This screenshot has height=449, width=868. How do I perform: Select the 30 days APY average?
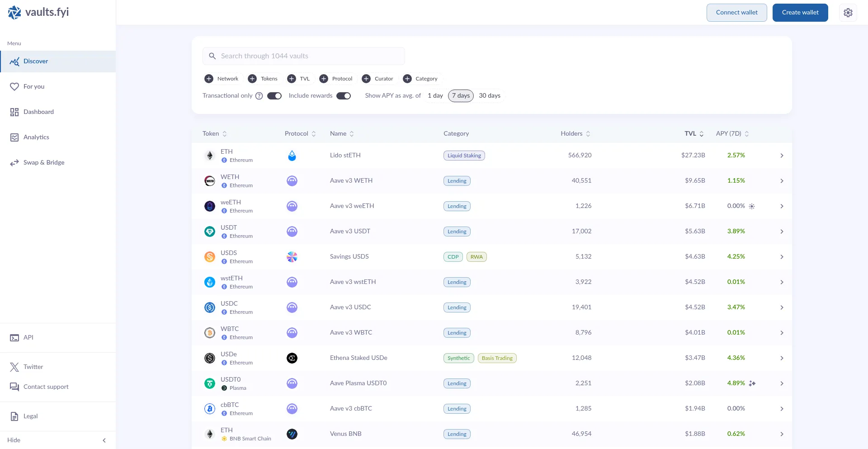(489, 96)
